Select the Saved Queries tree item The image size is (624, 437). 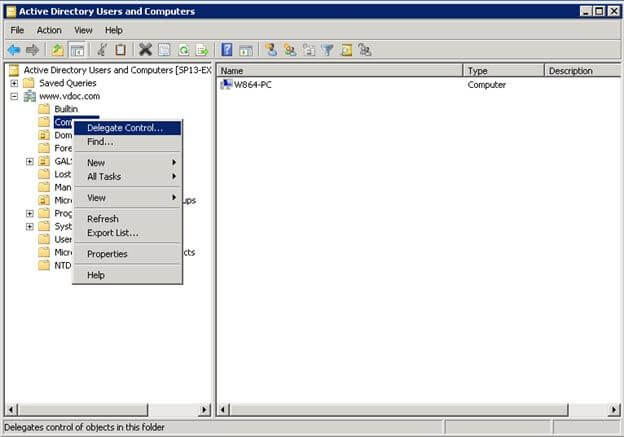click(68, 83)
